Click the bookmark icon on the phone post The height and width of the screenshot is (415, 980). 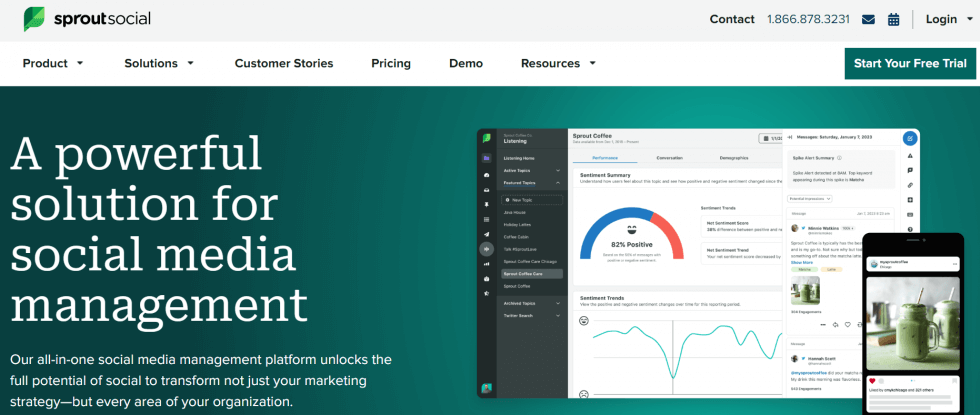pos(954,381)
